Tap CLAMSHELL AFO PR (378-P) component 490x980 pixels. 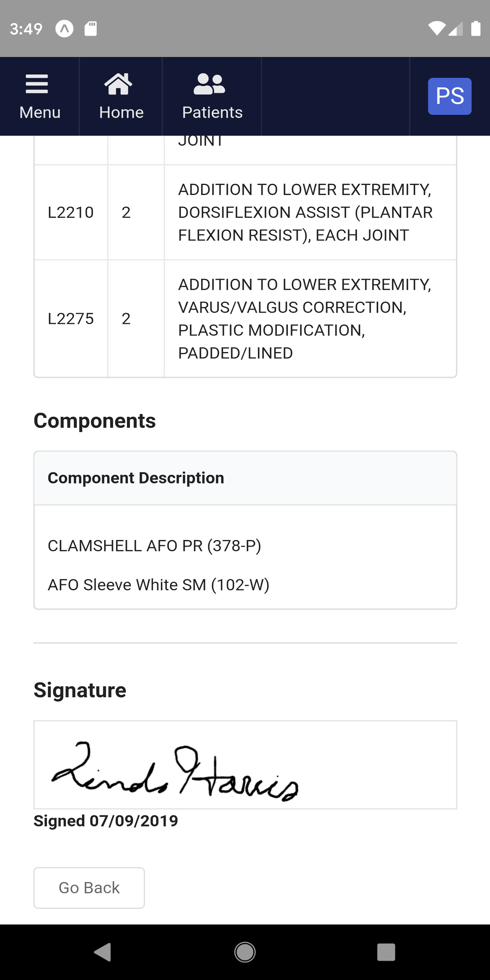(154, 546)
